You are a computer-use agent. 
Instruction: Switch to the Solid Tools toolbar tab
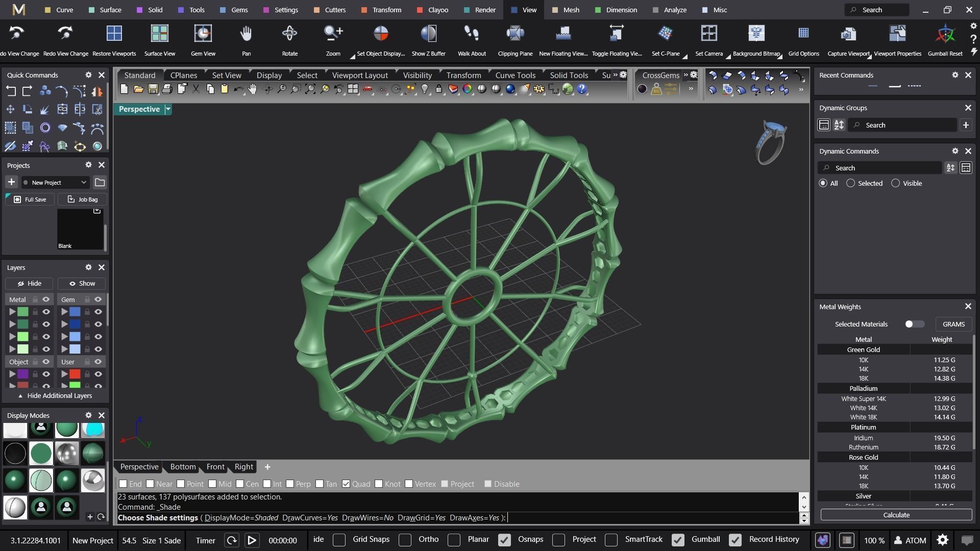pyautogui.click(x=569, y=76)
